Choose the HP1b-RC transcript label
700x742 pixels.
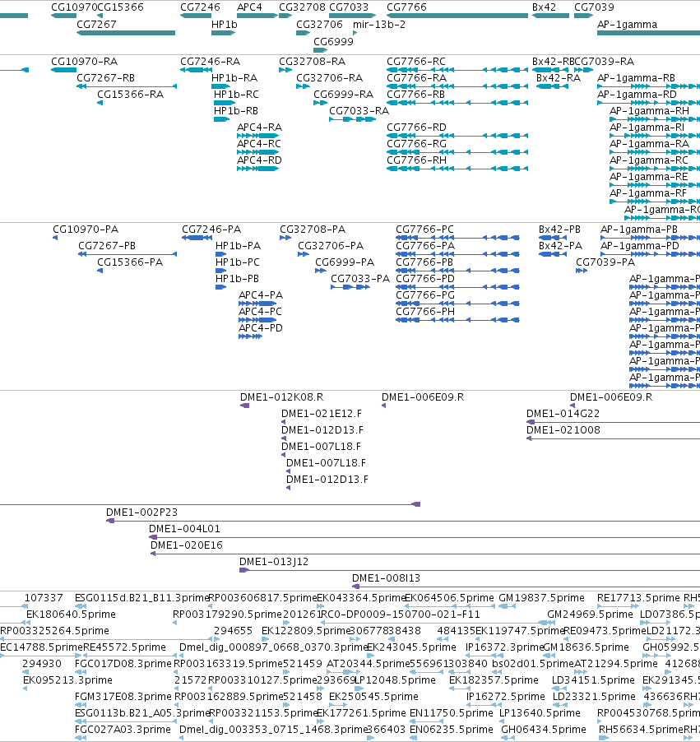[x=236, y=95]
